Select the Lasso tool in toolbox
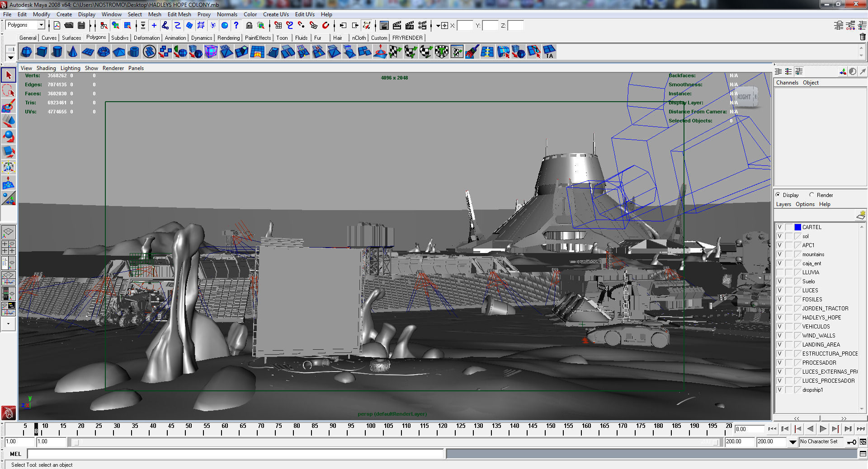 tap(9, 90)
